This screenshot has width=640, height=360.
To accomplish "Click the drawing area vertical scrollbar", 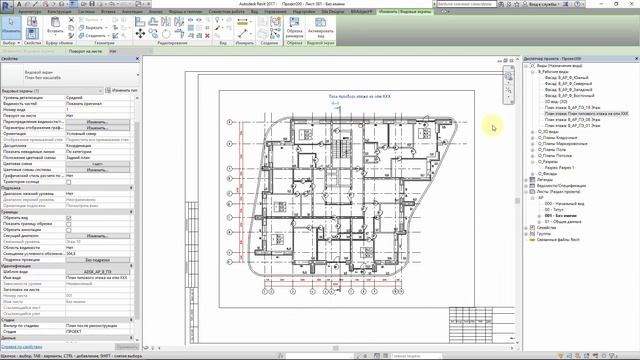I will pos(517,201).
